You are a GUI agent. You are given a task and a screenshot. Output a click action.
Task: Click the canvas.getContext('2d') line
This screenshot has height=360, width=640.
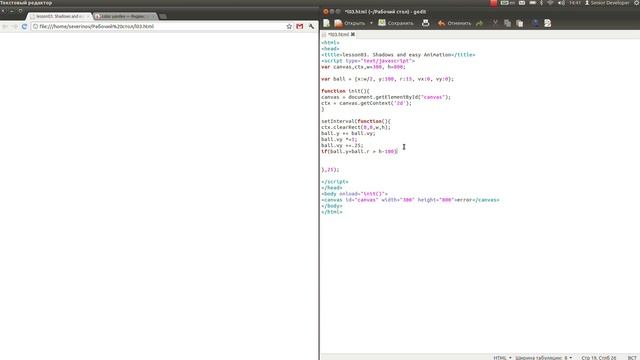[367, 103]
